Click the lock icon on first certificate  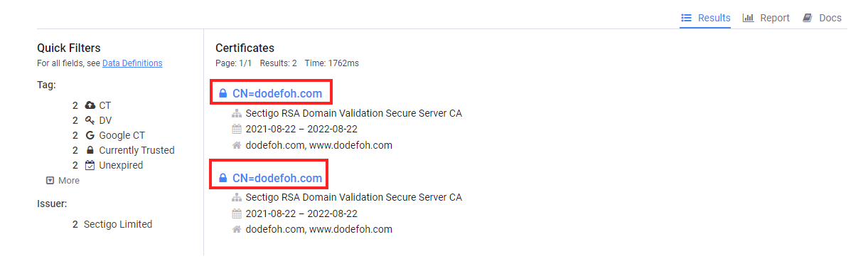(223, 93)
